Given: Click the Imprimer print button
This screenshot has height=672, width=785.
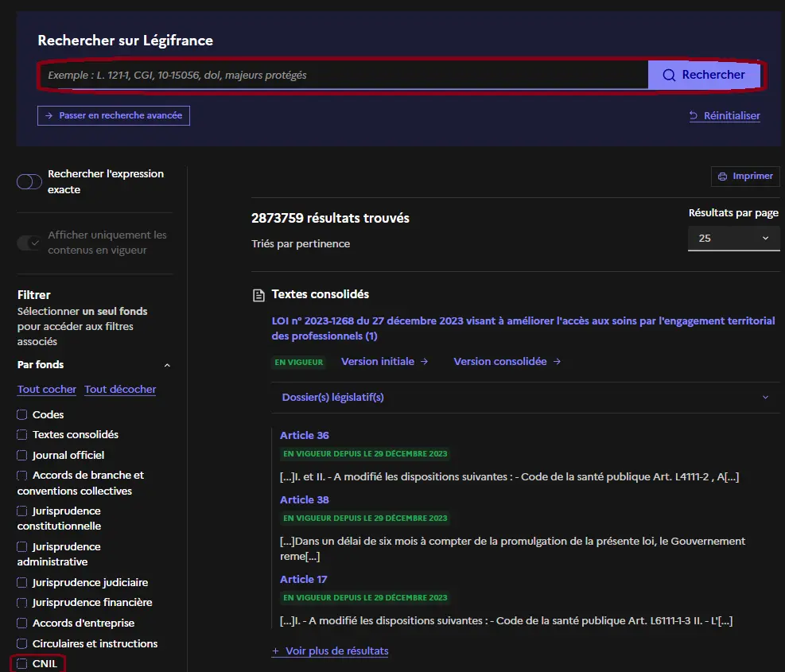Looking at the screenshot, I should 745,177.
